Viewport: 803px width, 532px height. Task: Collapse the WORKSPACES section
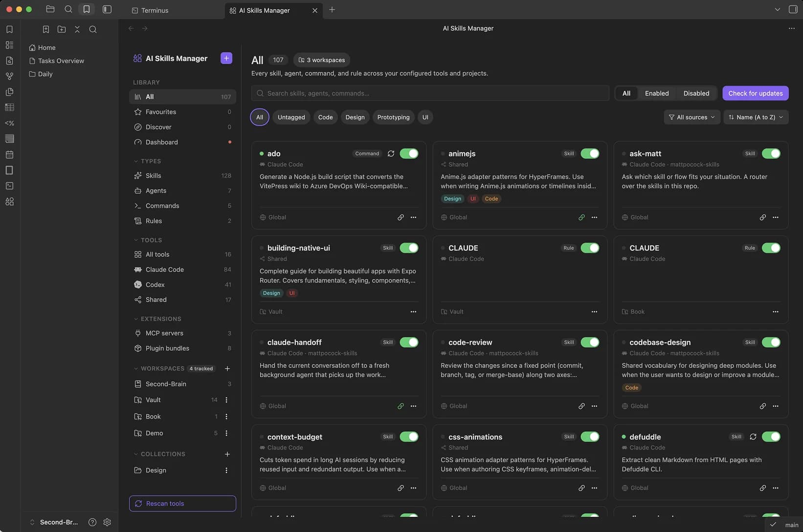(159, 369)
